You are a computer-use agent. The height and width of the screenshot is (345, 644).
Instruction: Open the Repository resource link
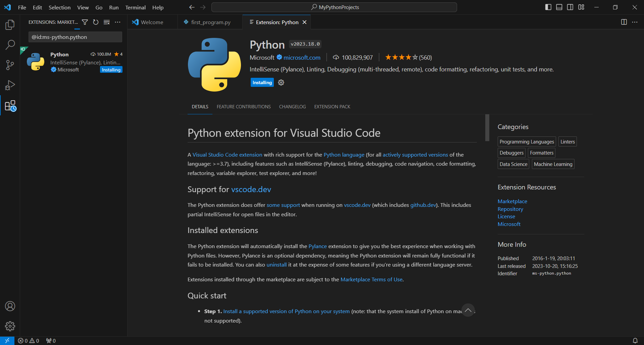click(510, 209)
